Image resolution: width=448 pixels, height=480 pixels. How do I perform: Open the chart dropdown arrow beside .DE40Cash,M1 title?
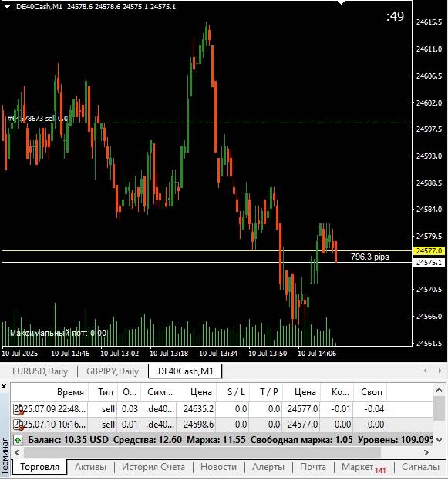8,7
